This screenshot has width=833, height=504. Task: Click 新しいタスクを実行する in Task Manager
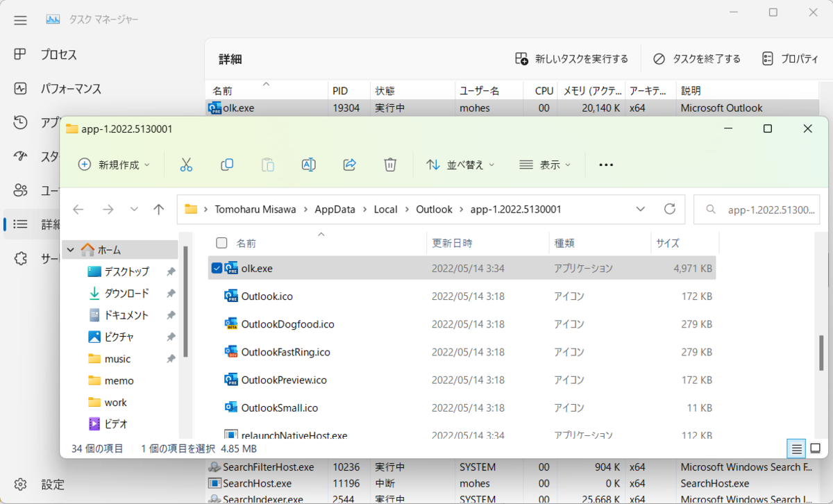[x=571, y=59]
